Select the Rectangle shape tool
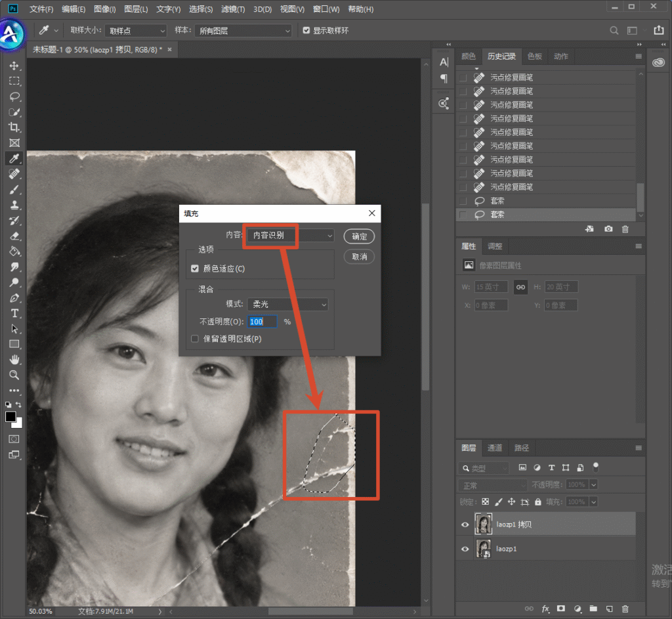 [14, 344]
